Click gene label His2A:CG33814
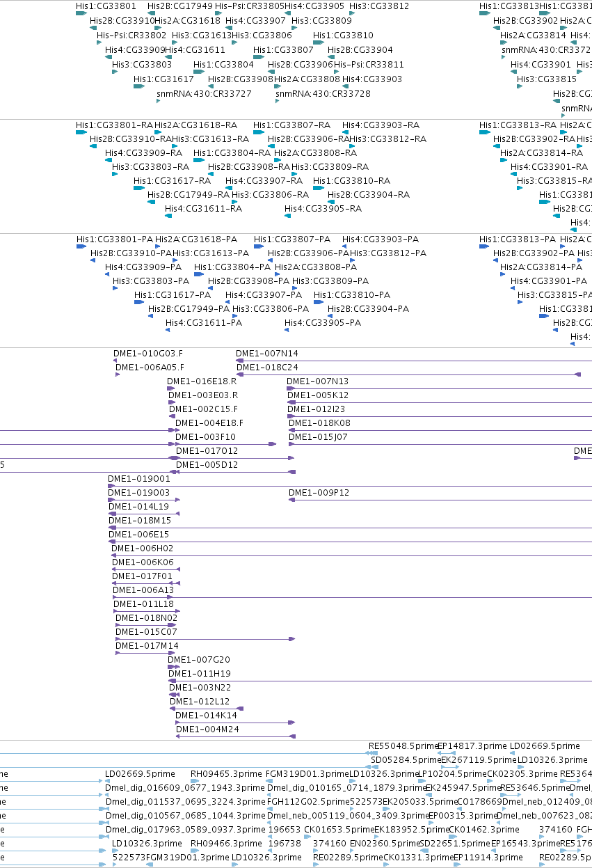 [x=533, y=35]
